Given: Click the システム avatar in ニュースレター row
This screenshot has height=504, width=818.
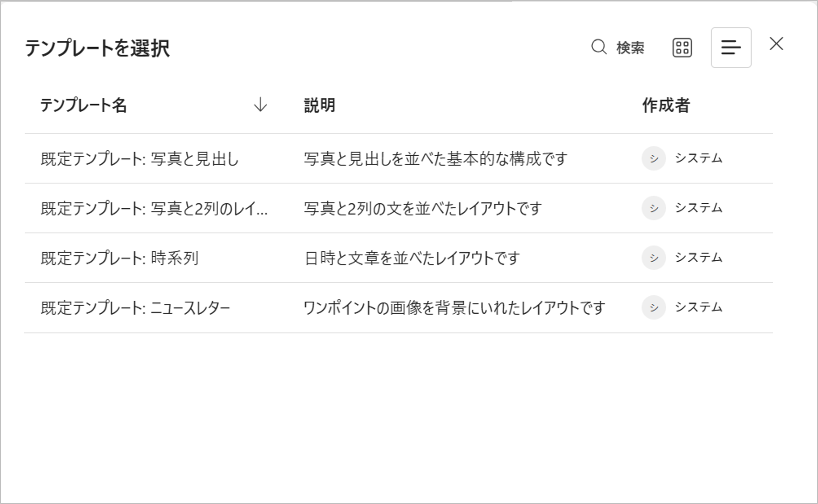Looking at the screenshot, I should [654, 307].
